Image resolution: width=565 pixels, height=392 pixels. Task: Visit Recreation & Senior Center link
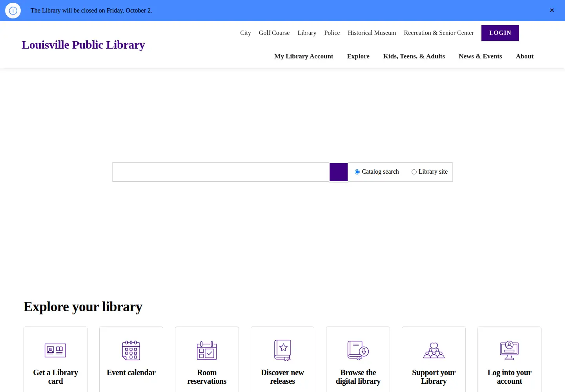(439, 33)
